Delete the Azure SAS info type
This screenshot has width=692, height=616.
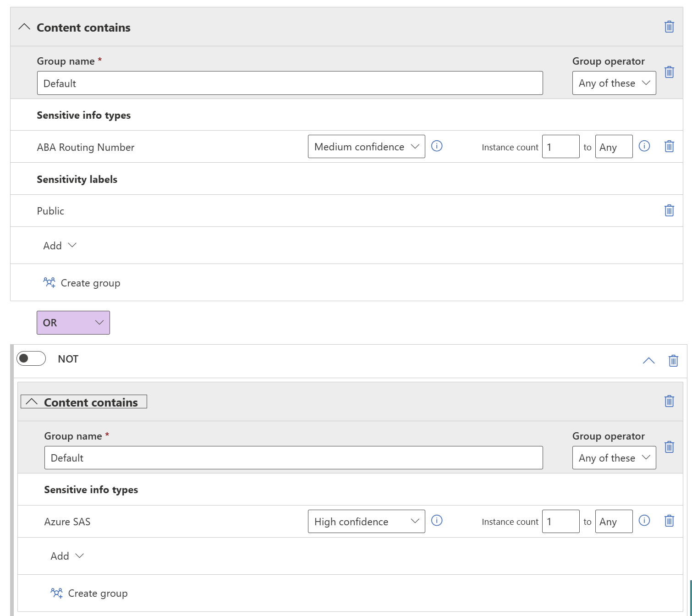(669, 521)
